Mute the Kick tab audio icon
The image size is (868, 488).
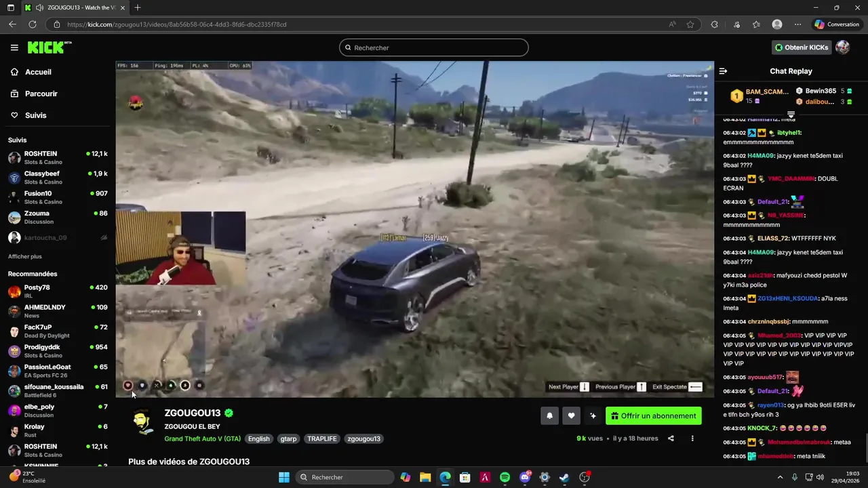click(x=39, y=7)
